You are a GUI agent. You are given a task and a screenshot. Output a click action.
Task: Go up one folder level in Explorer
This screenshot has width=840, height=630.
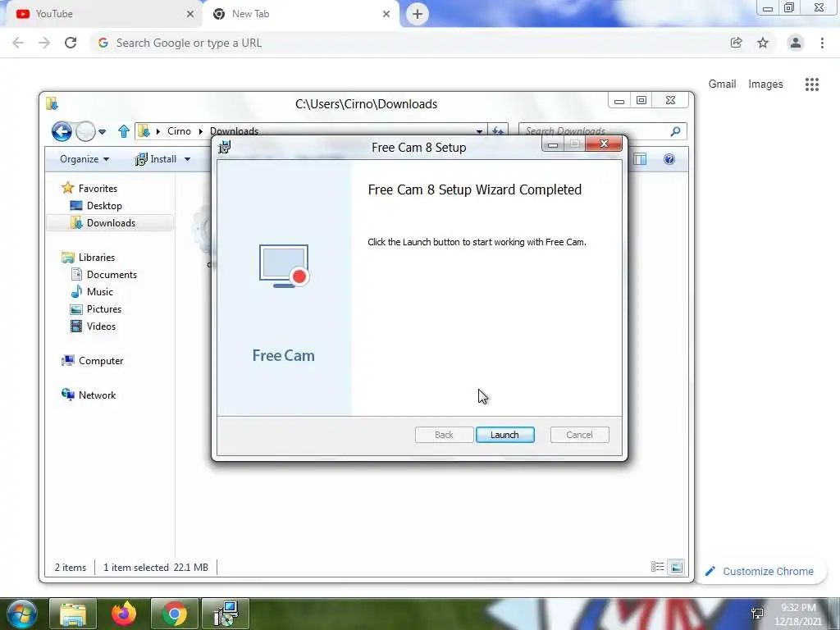(124, 130)
